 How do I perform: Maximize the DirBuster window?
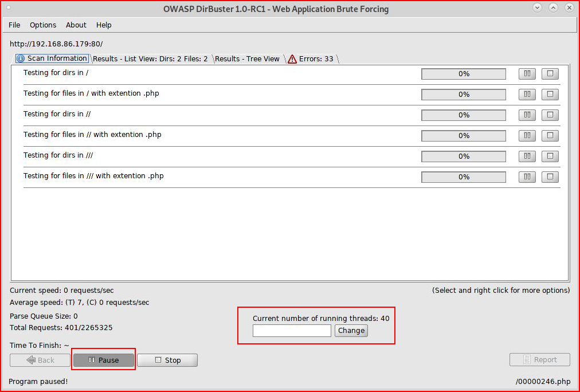coord(554,8)
